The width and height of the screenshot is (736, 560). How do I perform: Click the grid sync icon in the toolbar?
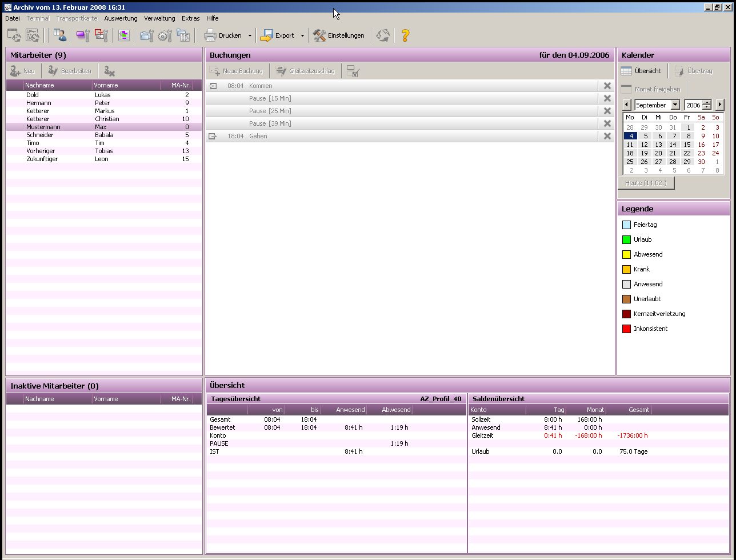pos(33,35)
